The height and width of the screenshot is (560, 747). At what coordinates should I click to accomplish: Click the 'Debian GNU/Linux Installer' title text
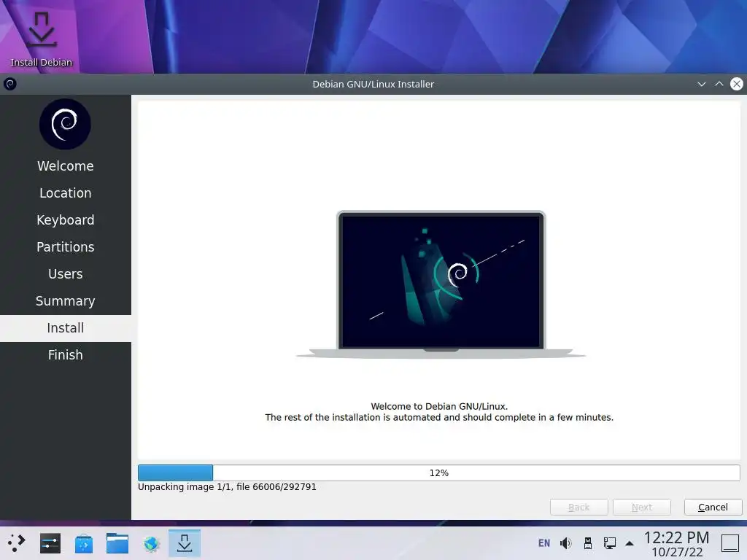[x=373, y=85]
